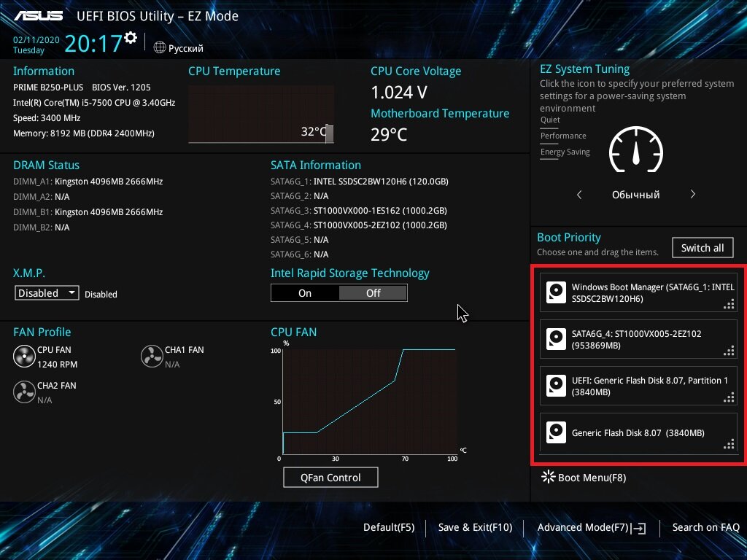
Task: Click the SATA6G_6: N/A row
Action: tap(299, 254)
